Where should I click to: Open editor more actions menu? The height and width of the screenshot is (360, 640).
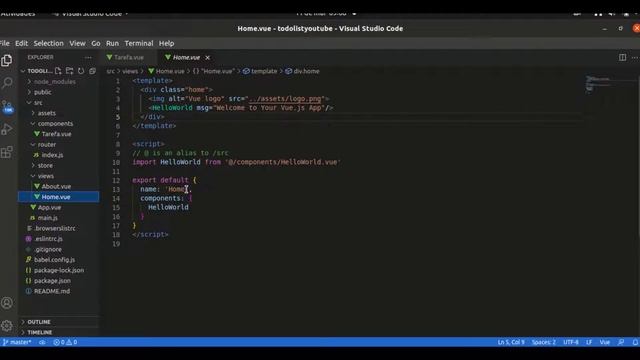[x=635, y=58]
